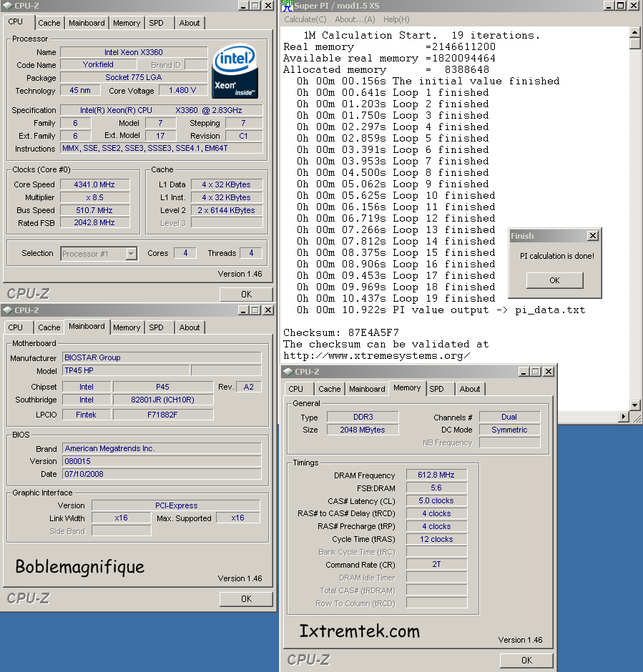Click OK in the Mainboard CPU-Z window
Viewport: 643px width, 672px height.
tap(246, 598)
